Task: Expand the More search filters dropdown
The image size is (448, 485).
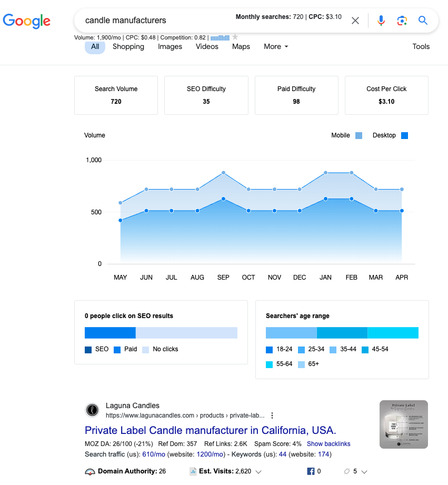Action: pos(276,46)
